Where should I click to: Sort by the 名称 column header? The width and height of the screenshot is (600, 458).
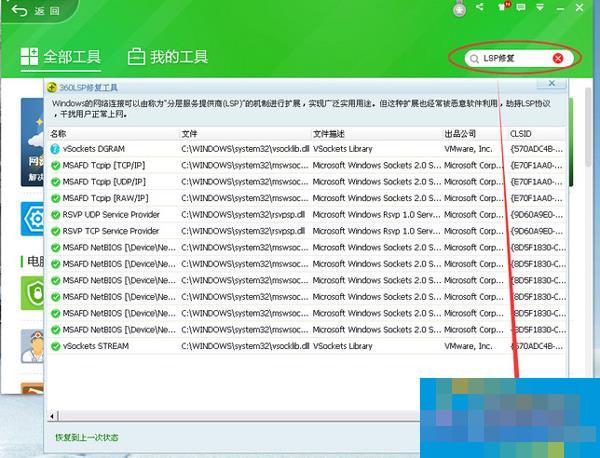point(58,134)
